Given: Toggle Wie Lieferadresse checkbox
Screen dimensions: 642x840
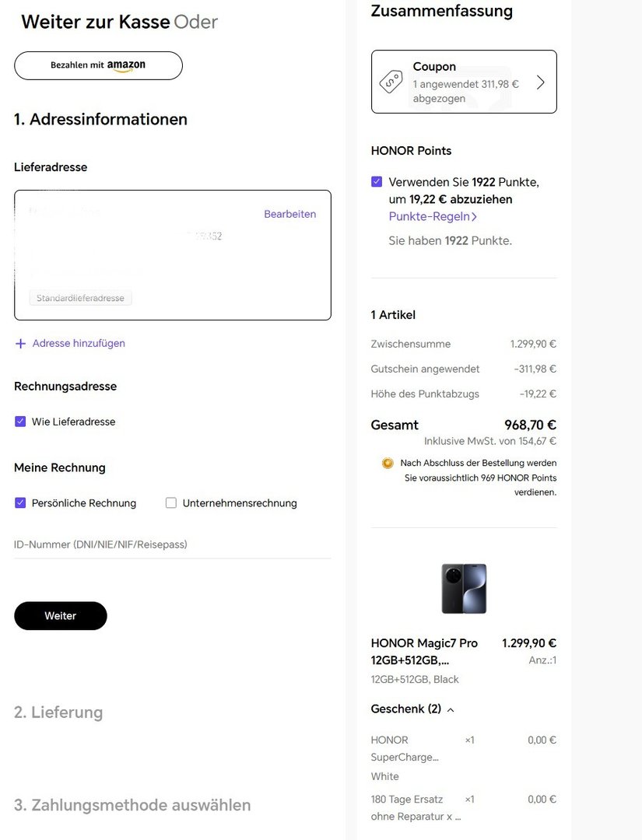Looking at the screenshot, I should 20,422.
